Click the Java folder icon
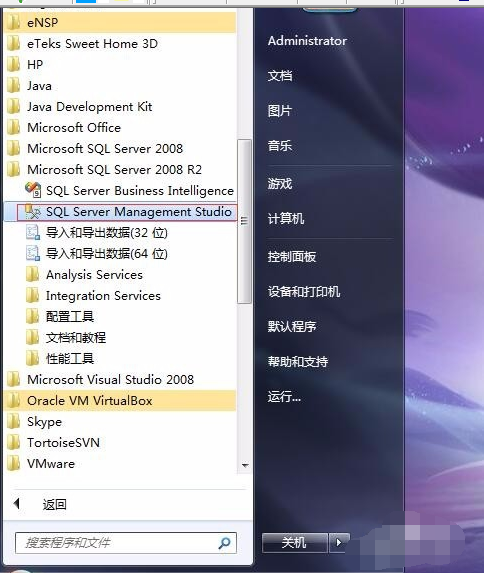Image resolution: width=484 pixels, height=573 pixels. coord(14,86)
